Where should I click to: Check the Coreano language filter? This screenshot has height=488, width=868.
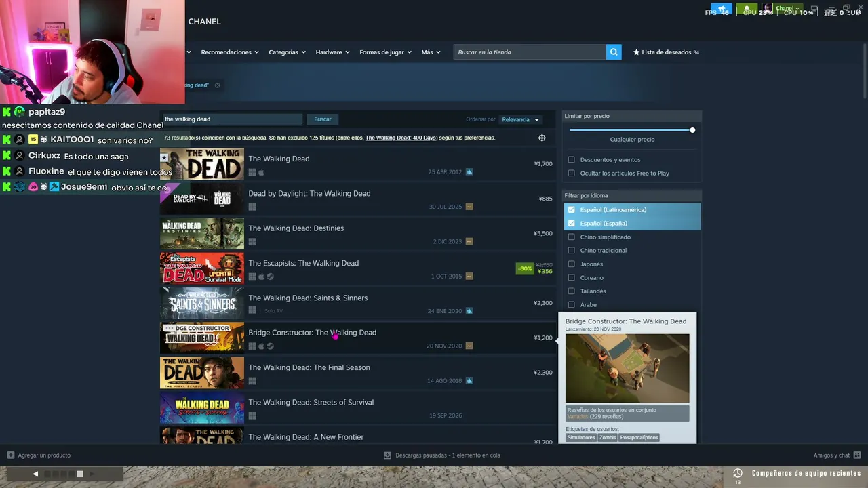pos(572,278)
